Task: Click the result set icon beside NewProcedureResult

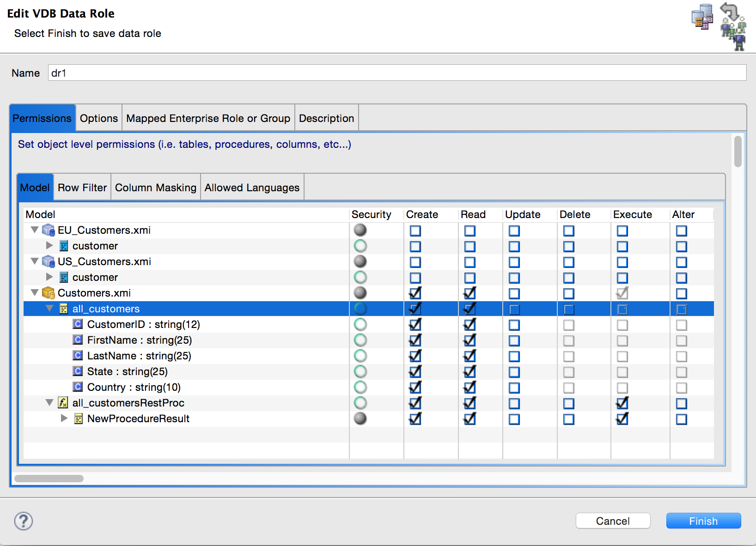Action: [x=77, y=419]
